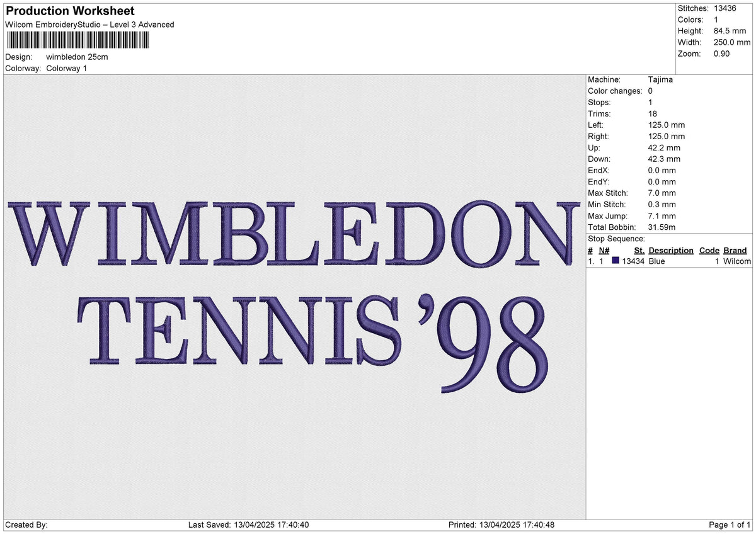Click the Zoom value 0.90

722,54
